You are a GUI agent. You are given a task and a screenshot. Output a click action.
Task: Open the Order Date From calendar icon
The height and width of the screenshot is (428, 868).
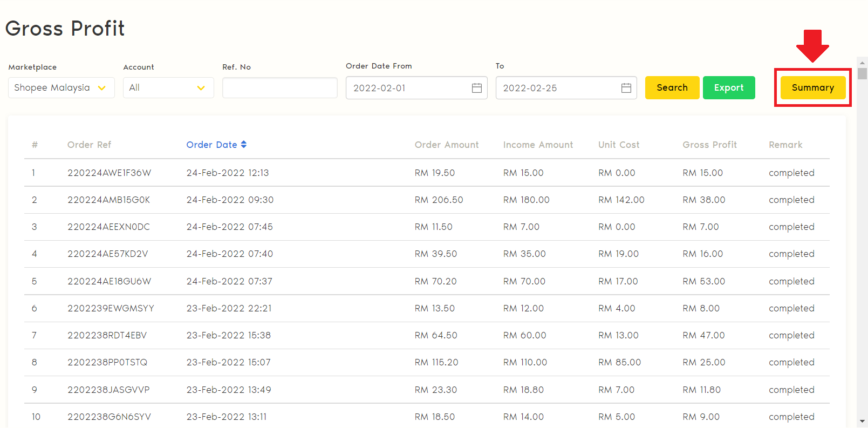point(476,88)
